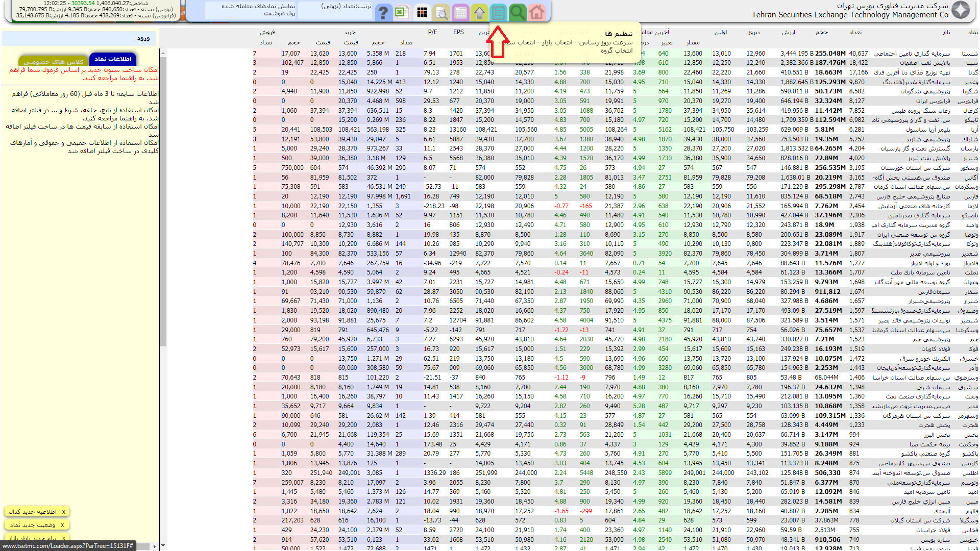Select the up arrow toolbar icon
This screenshot has width=980, height=551.
tap(479, 12)
